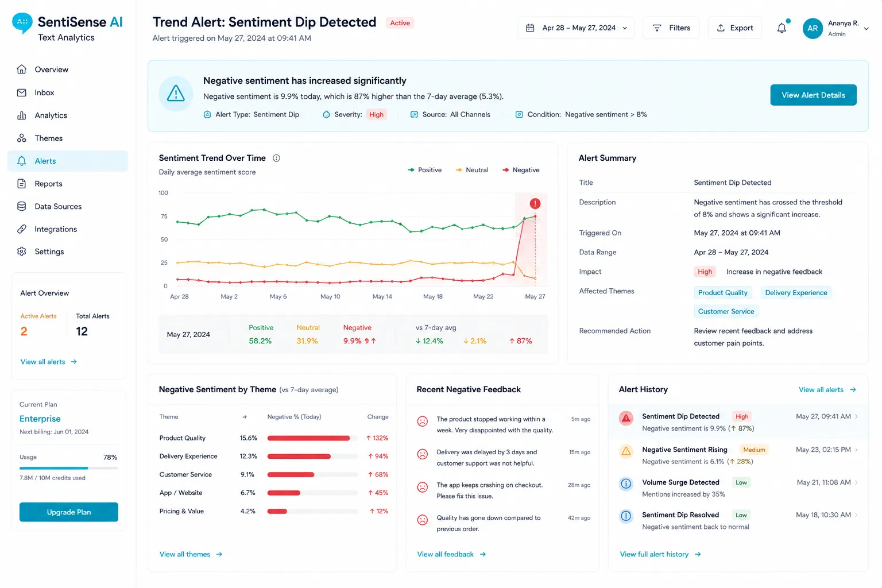
Task: Click the calendar icon in date range
Action: tap(530, 28)
